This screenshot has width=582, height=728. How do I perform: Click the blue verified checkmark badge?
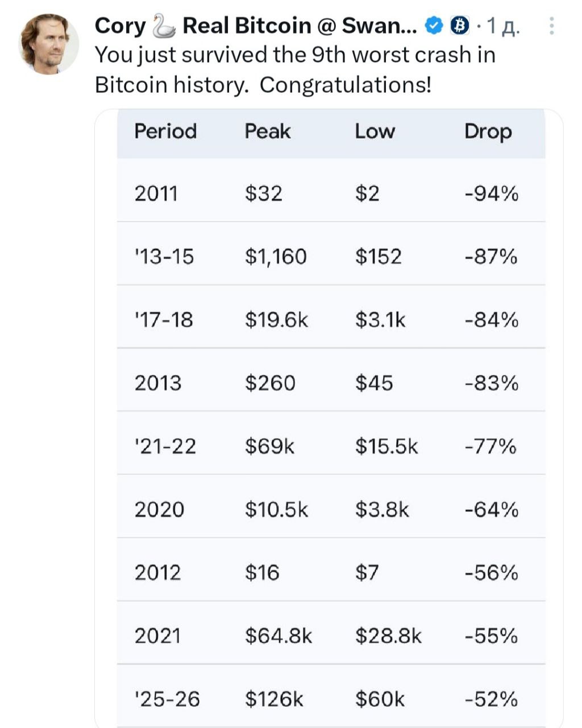tap(434, 26)
